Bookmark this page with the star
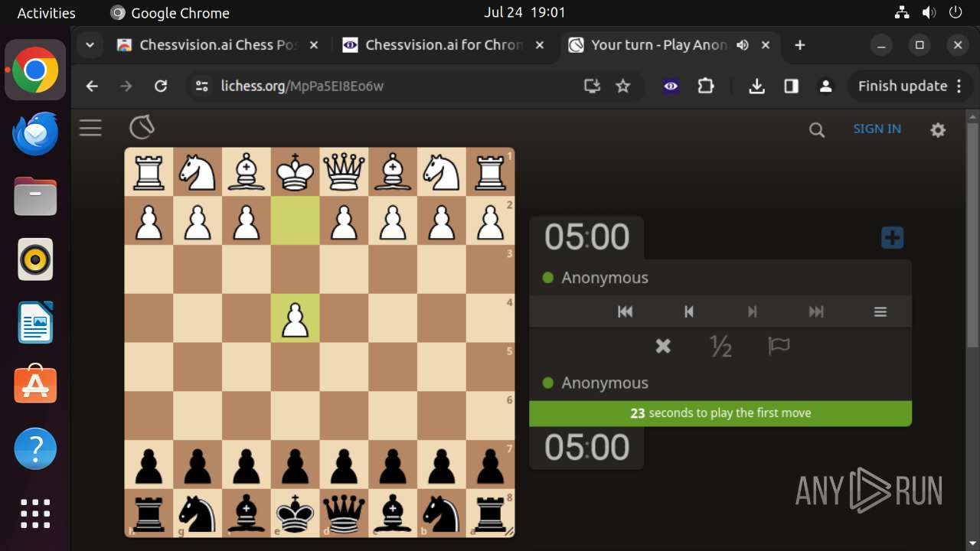 click(x=623, y=86)
